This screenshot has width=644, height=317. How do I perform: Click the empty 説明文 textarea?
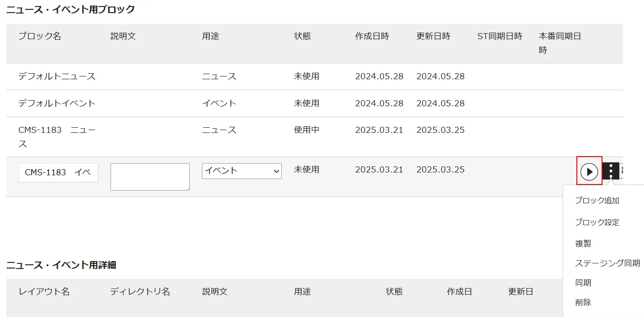click(150, 177)
